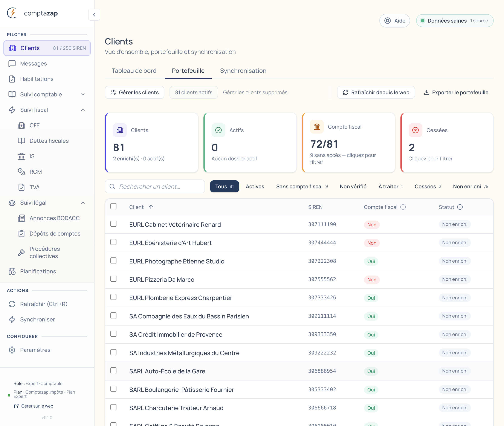Click the Dettes fiscales book icon

(21, 141)
